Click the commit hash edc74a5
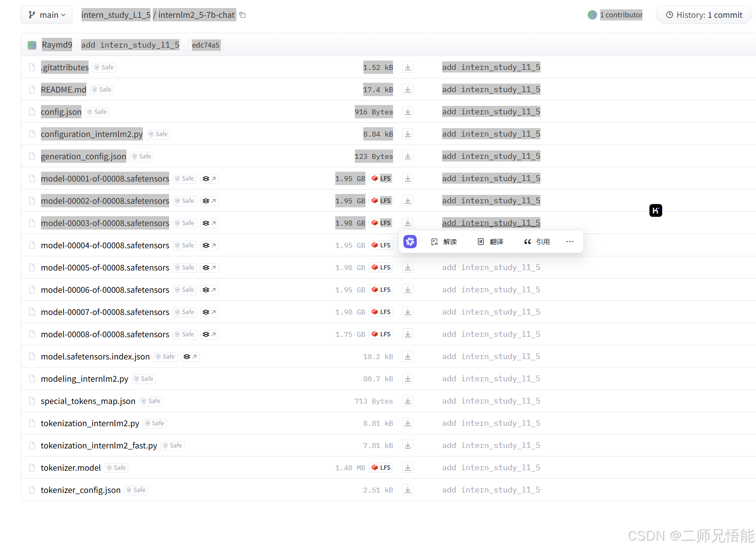Image resolution: width=756 pixels, height=549 pixels. [205, 45]
